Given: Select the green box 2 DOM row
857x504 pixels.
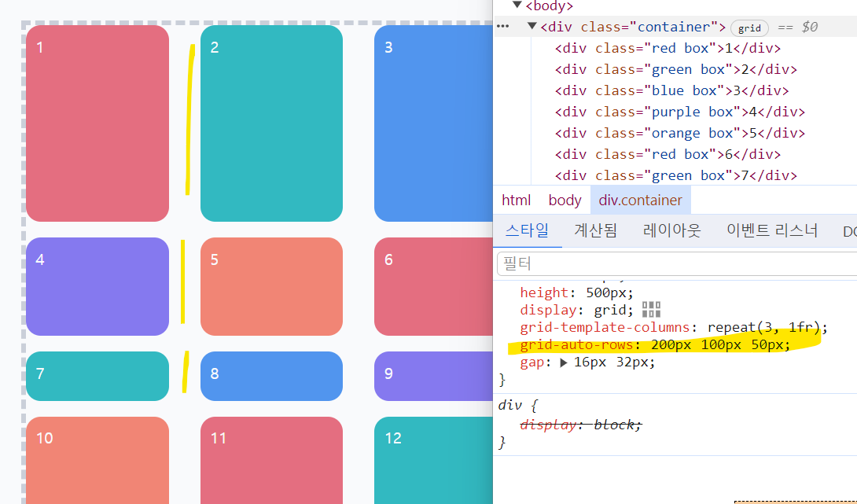Looking at the screenshot, I should pyautogui.click(x=676, y=69).
